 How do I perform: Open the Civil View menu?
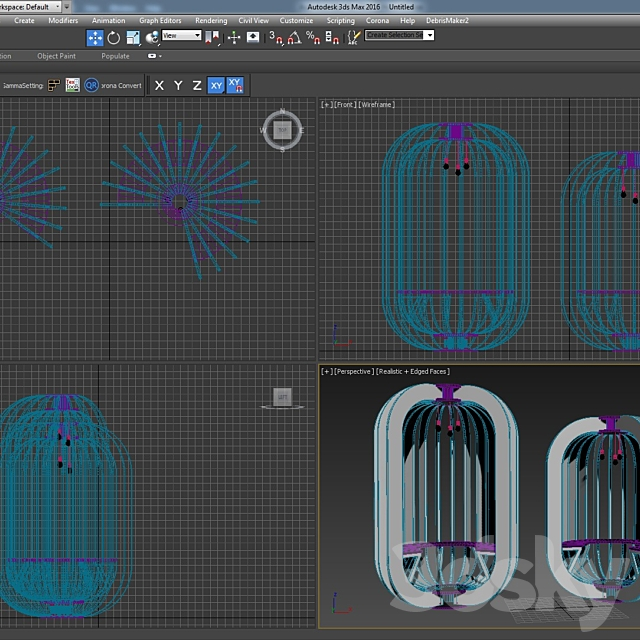tap(253, 20)
